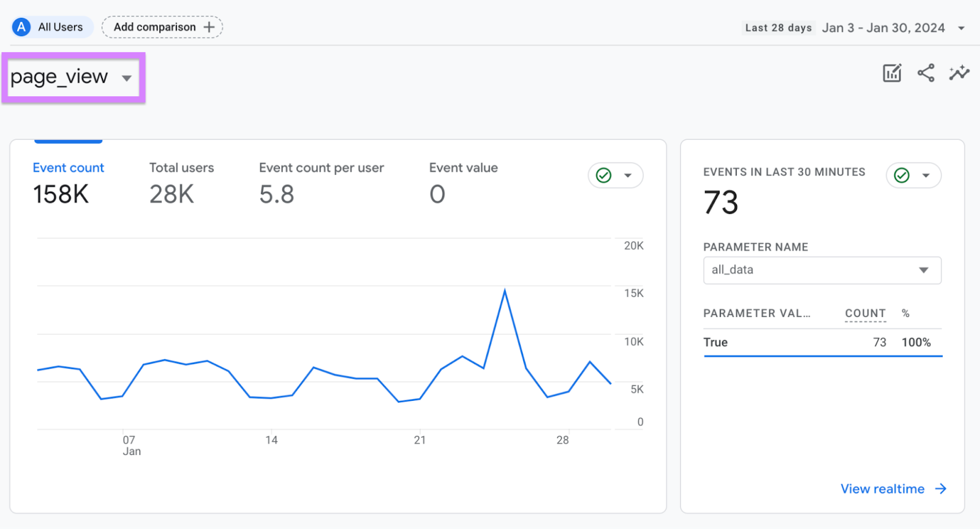The height and width of the screenshot is (529, 980).
Task: Open the share report icon
Action: click(x=925, y=73)
